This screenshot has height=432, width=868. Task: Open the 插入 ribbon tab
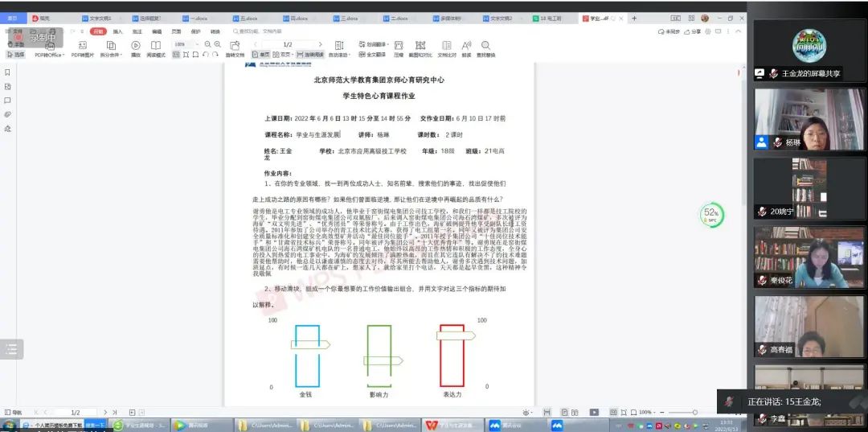[117, 31]
